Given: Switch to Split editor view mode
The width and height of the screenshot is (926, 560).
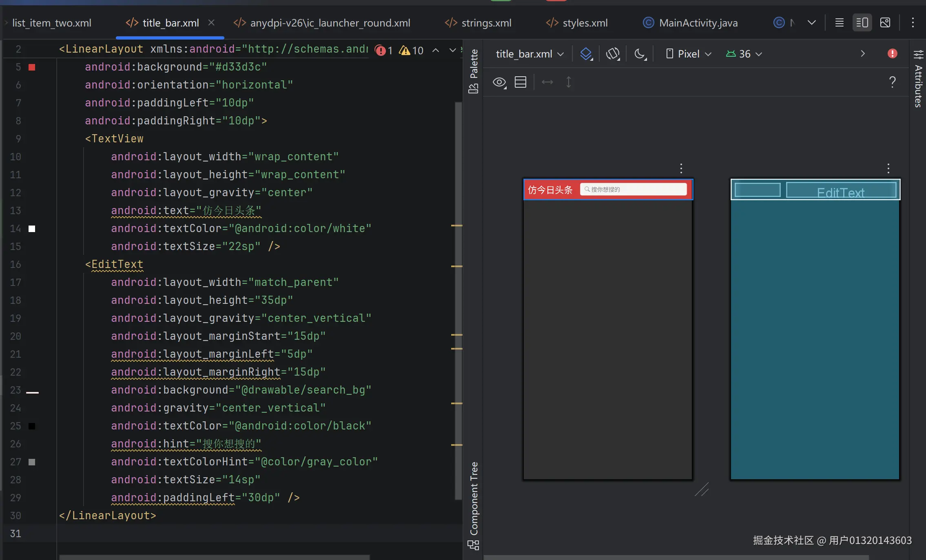Looking at the screenshot, I should 862,23.
